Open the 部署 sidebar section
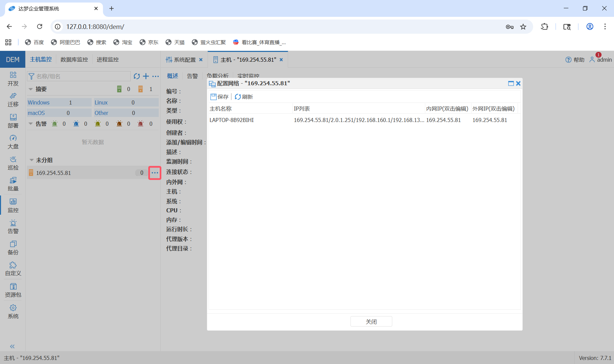The width and height of the screenshot is (614, 364). coord(13,121)
